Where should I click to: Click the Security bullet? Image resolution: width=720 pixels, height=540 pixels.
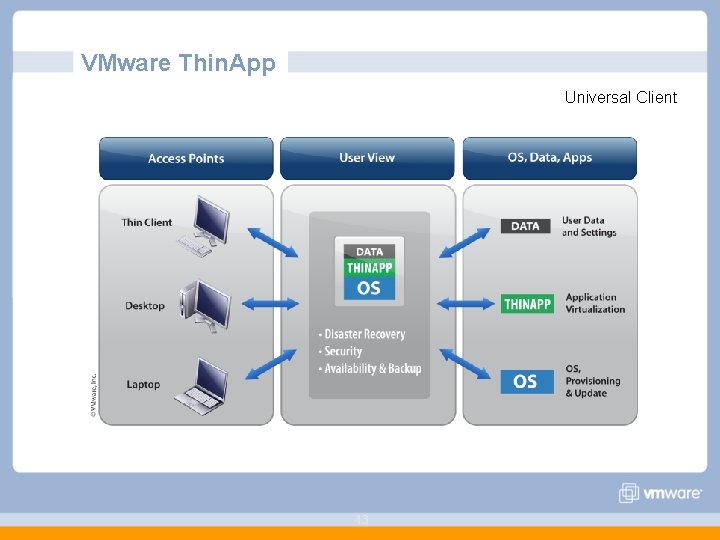(340, 351)
